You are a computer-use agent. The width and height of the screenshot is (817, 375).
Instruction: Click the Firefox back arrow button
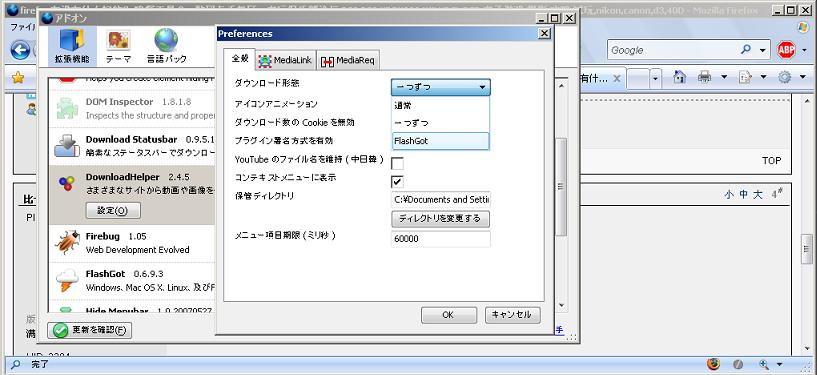(20, 50)
